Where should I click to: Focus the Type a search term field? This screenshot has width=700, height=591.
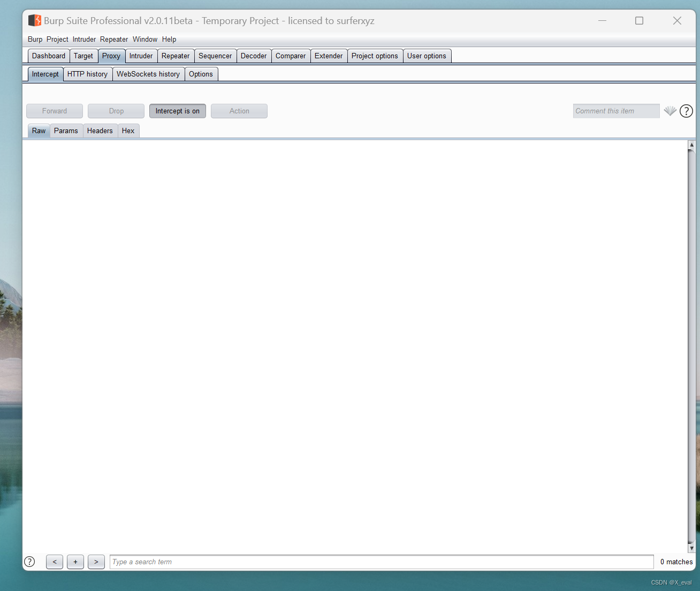click(x=382, y=562)
